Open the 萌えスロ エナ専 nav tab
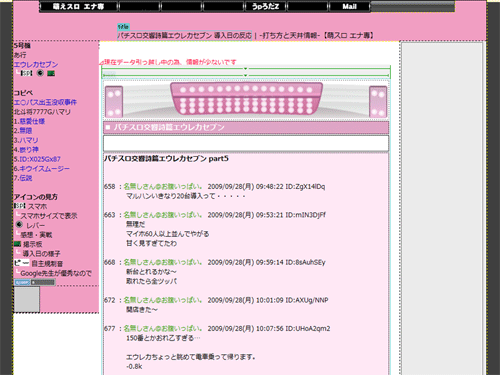 78,6
